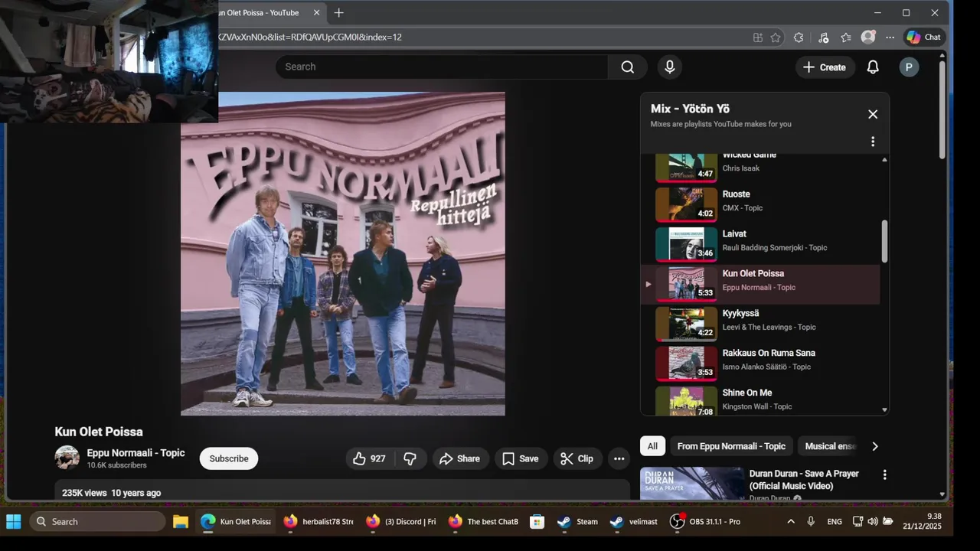Viewport: 980px width, 551px height.
Task: Show more filter chips with right arrow
Action: pos(875,446)
